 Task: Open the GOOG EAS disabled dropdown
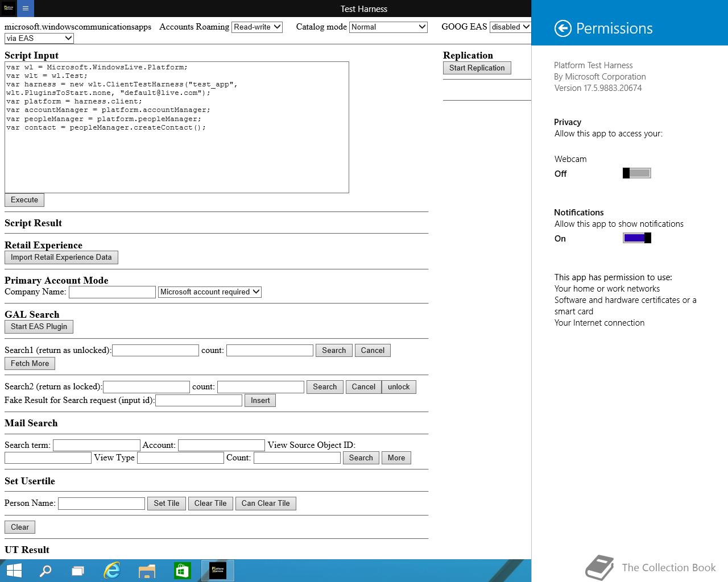[510, 27]
